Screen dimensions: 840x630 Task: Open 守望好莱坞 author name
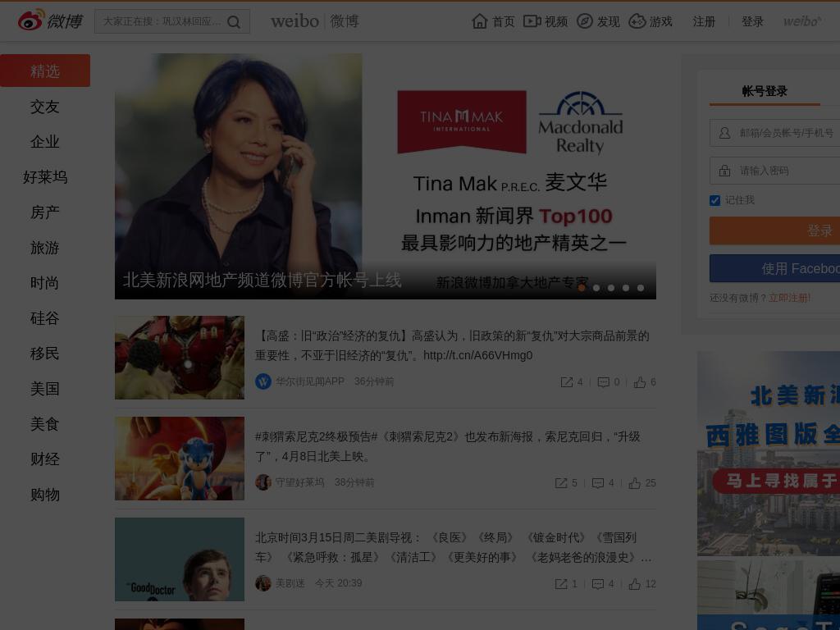[x=300, y=482]
